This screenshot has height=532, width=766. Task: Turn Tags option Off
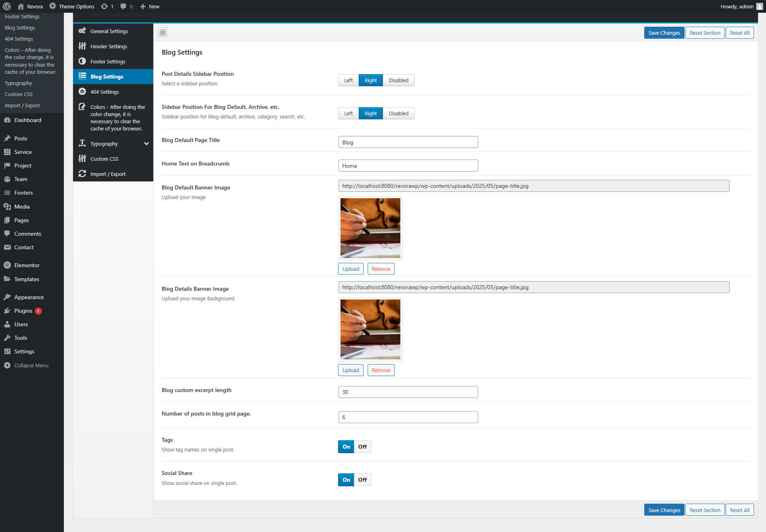click(362, 447)
